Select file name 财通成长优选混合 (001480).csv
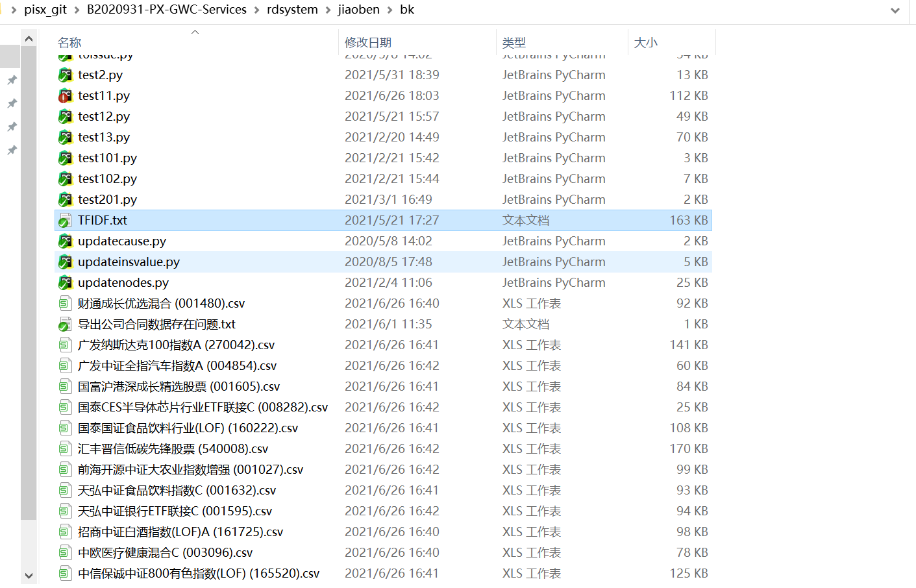Image resolution: width=916 pixels, height=588 pixels. (161, 303)
